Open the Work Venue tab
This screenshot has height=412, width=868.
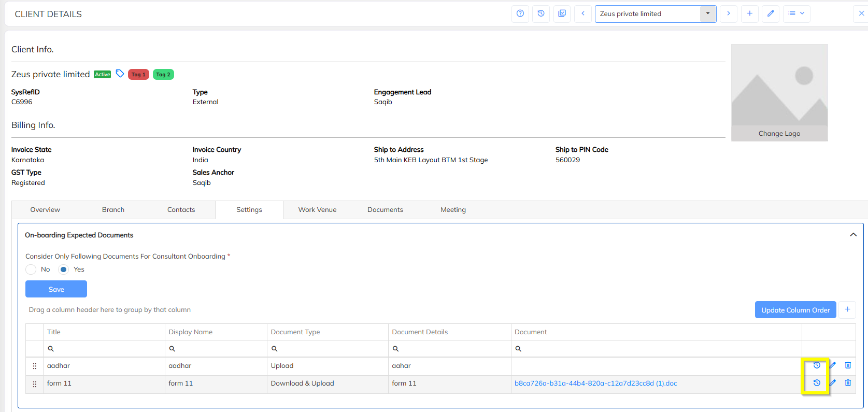317,210
